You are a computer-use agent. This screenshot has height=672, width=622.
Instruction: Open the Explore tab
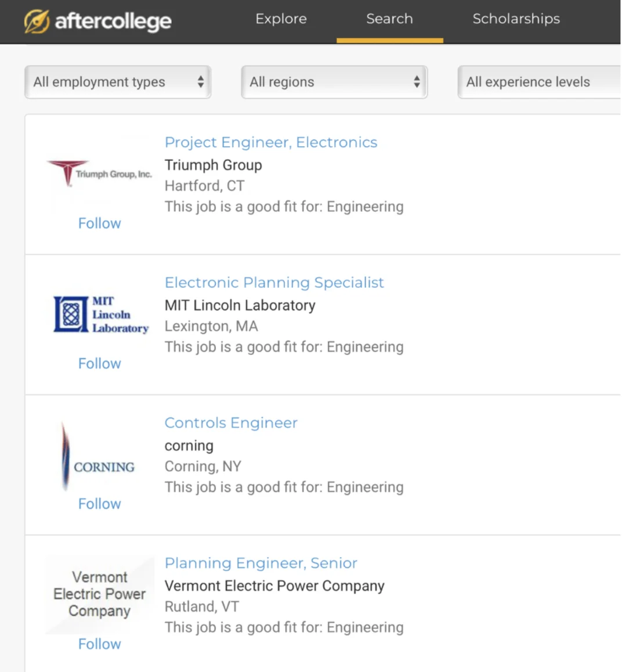point(281,19)
